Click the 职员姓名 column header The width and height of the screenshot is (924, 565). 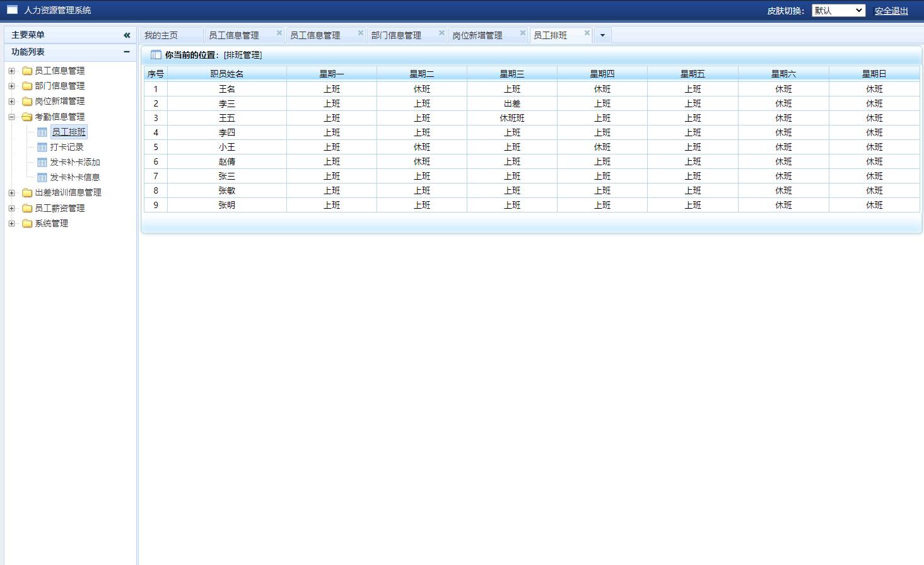(227, 74)
